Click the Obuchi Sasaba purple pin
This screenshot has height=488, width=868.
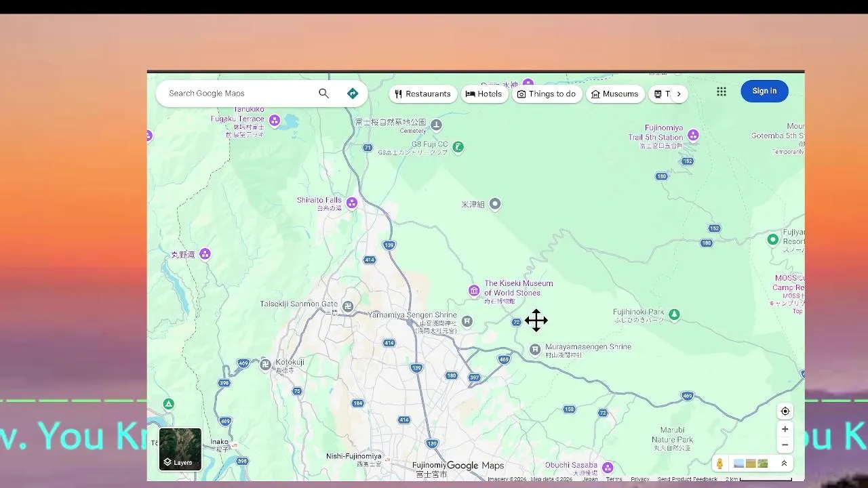point(608,468)
